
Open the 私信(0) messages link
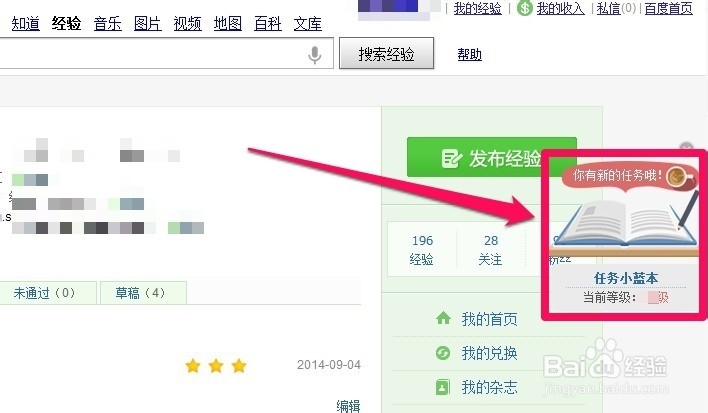[616, 8]
